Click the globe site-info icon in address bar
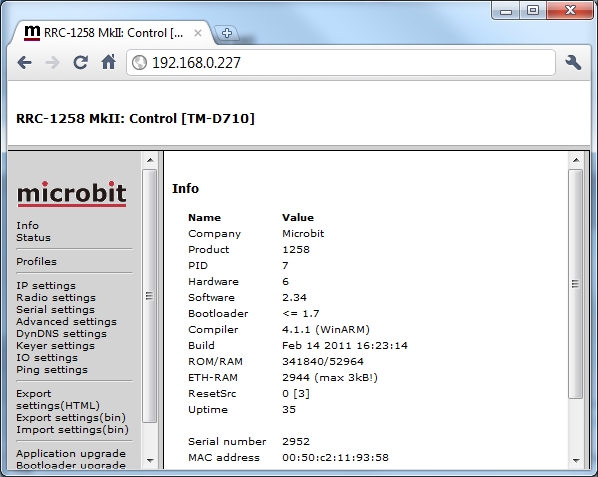 139,63
